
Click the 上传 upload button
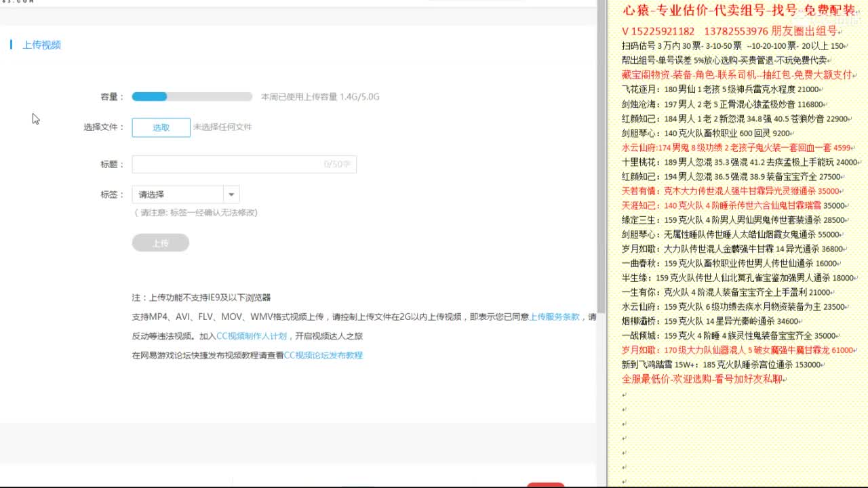click(160, 243)
